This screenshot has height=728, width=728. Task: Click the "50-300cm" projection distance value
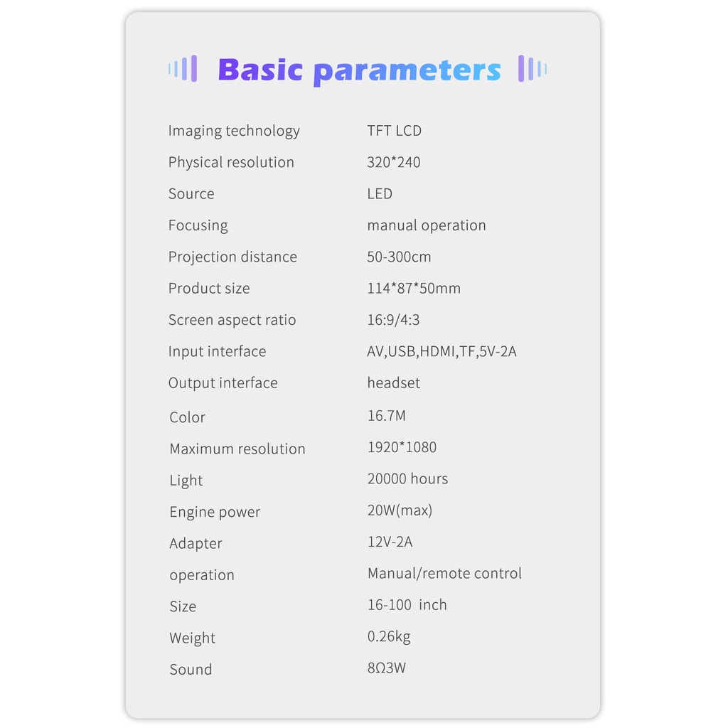399,257
